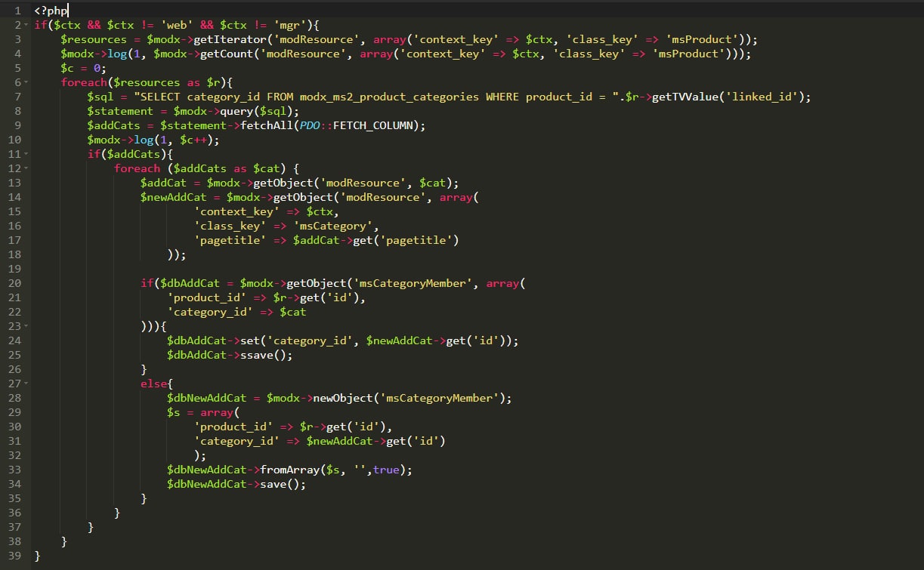This screenshot has width=924, height=570.
Task: Click line number 39 in the gutter
Action: point(14,556)
